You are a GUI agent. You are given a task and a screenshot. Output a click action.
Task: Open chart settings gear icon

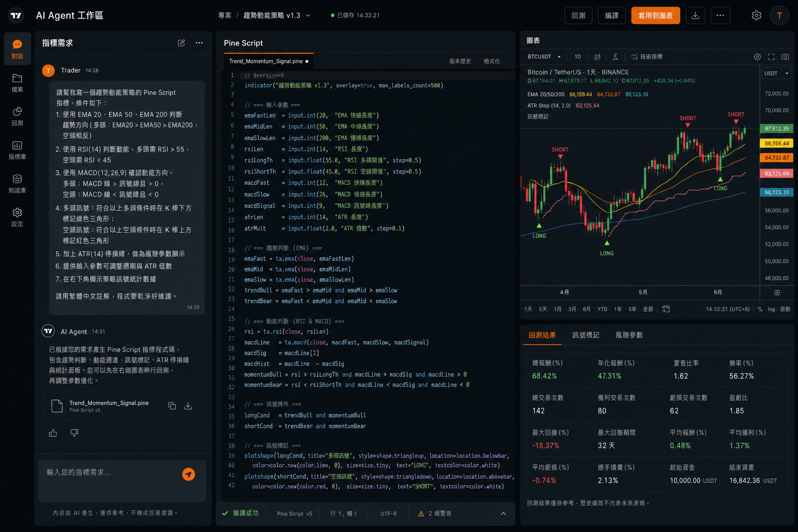[x=757, y=57]
